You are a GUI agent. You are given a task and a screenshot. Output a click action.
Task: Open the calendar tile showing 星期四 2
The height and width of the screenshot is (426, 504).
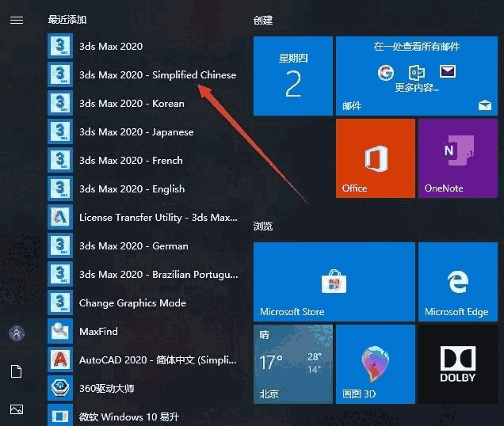click(x=293, y=76)
